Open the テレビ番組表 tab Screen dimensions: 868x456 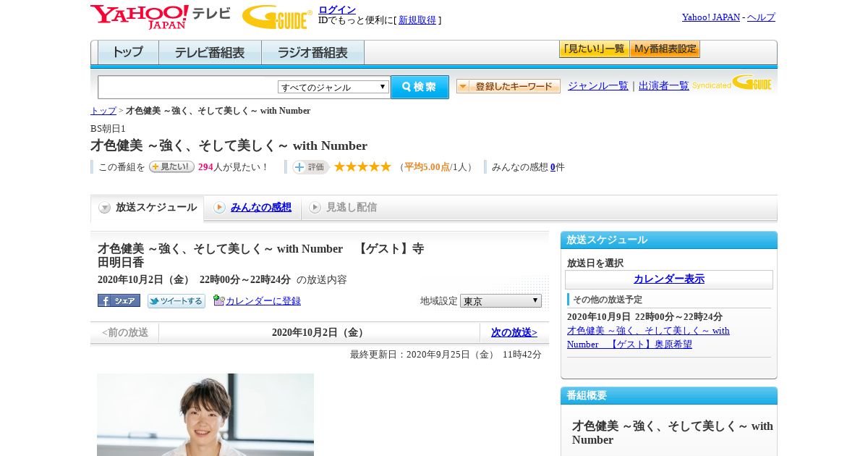(210, 53)
